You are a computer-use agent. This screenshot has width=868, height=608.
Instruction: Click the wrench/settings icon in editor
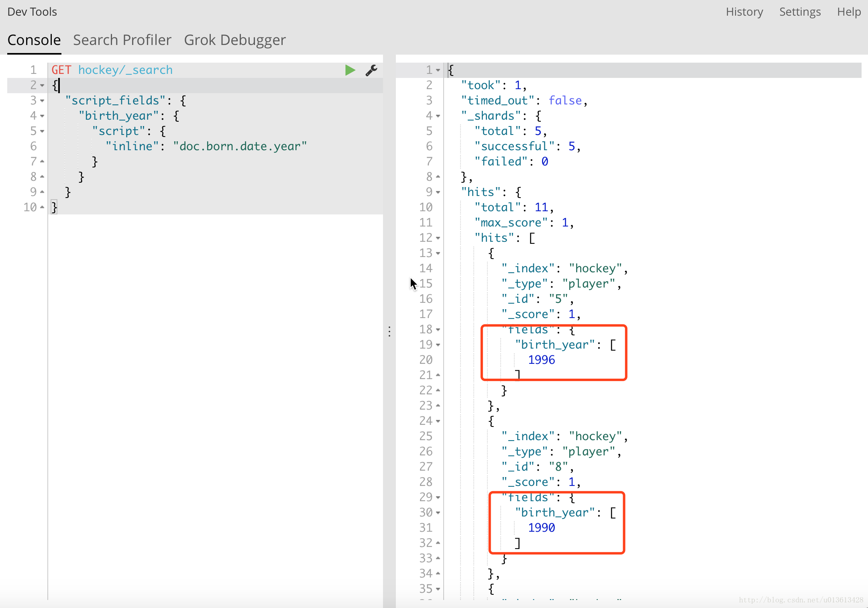371,70
